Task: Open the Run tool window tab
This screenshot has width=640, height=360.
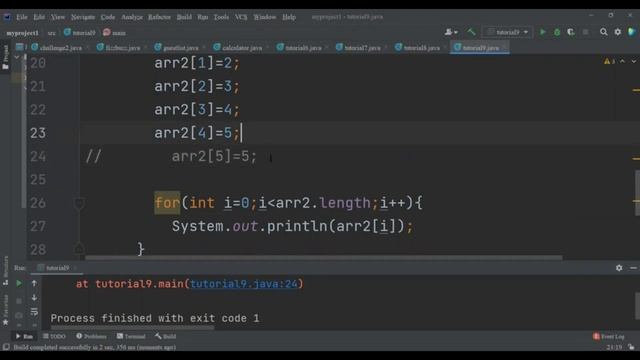Action: pyautogui.click(x=24, y=336)
